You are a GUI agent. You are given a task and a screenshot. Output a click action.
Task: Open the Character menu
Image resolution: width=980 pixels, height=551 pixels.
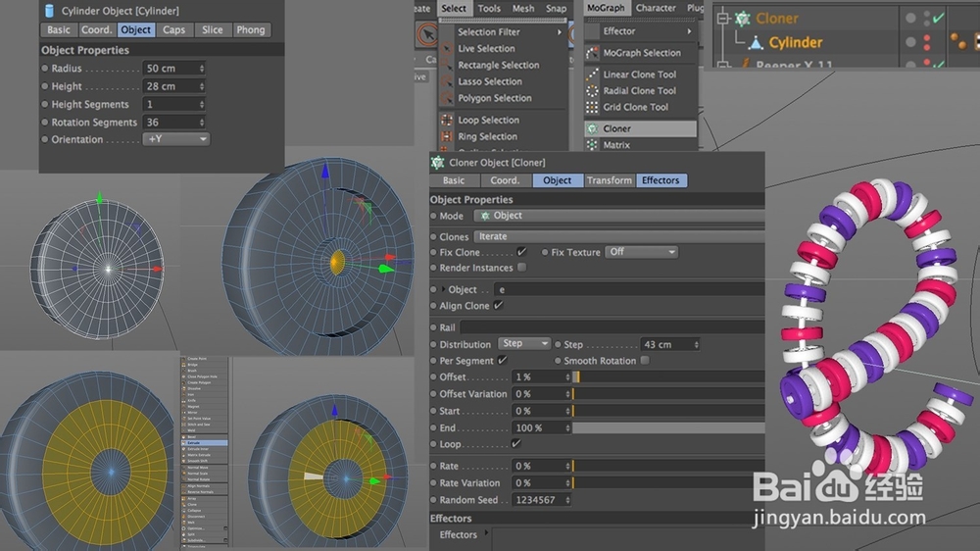point(656,8)
